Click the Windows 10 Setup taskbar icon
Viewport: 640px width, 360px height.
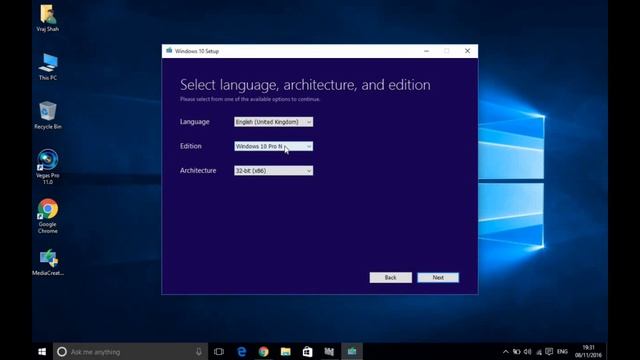click(x=352, y=351)
